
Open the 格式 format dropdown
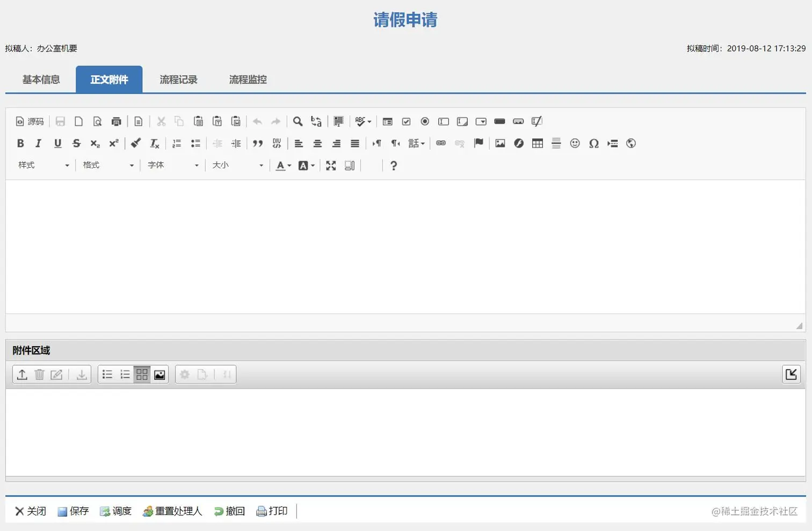tap(108, 166)
